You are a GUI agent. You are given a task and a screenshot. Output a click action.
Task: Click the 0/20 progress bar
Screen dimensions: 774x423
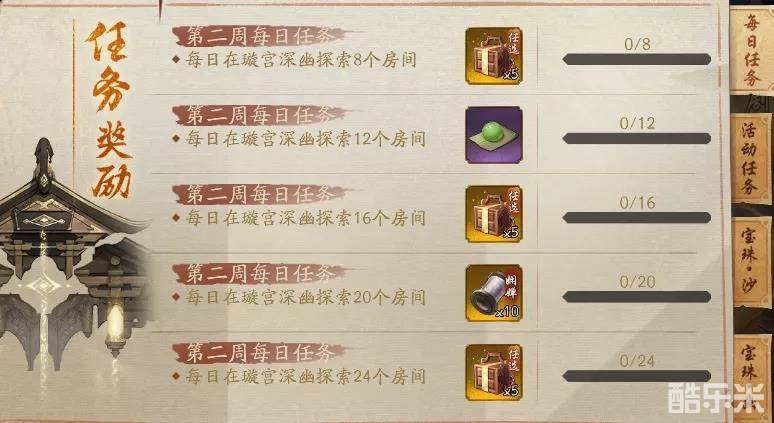tap(637, 297)
